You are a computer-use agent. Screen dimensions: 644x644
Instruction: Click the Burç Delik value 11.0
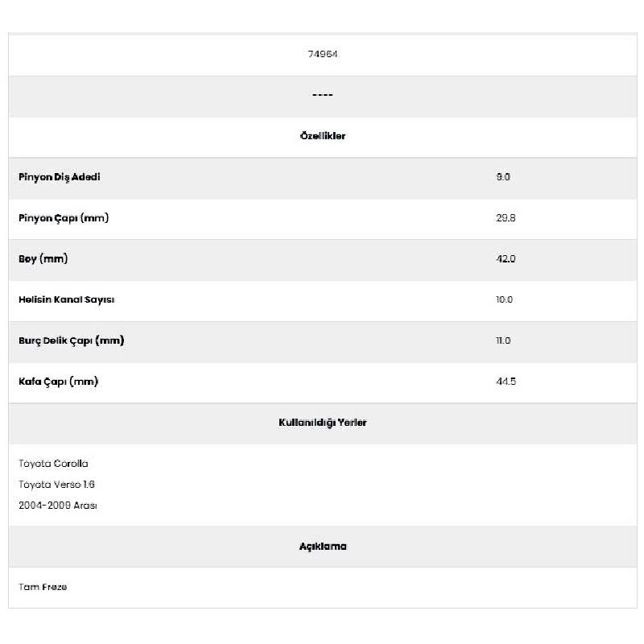503,341
